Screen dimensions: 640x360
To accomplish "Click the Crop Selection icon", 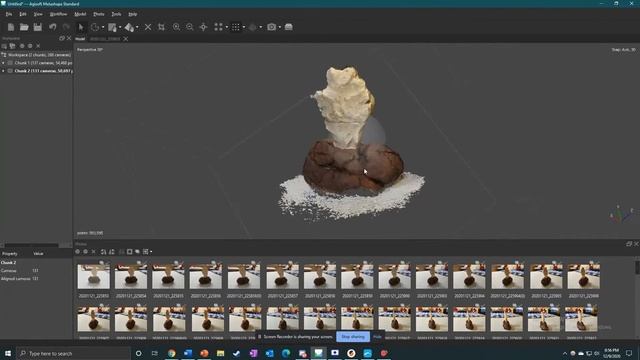I will pyautogui.click(x=161, y=27).
